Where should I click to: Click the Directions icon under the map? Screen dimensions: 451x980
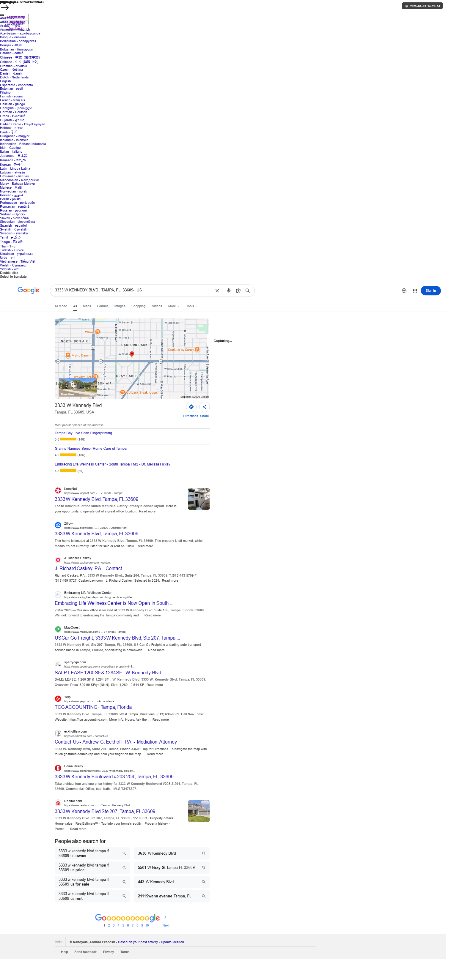pyautogui.click(x=191, y=407)
